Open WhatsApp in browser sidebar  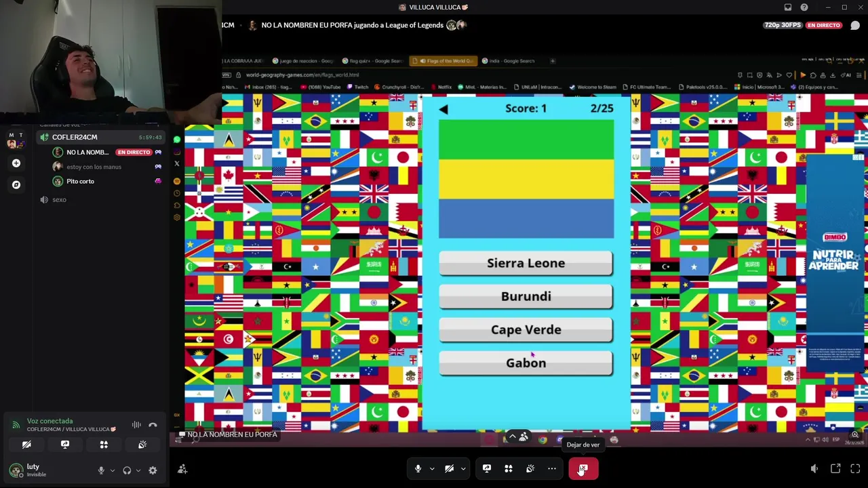pos(177,140)
